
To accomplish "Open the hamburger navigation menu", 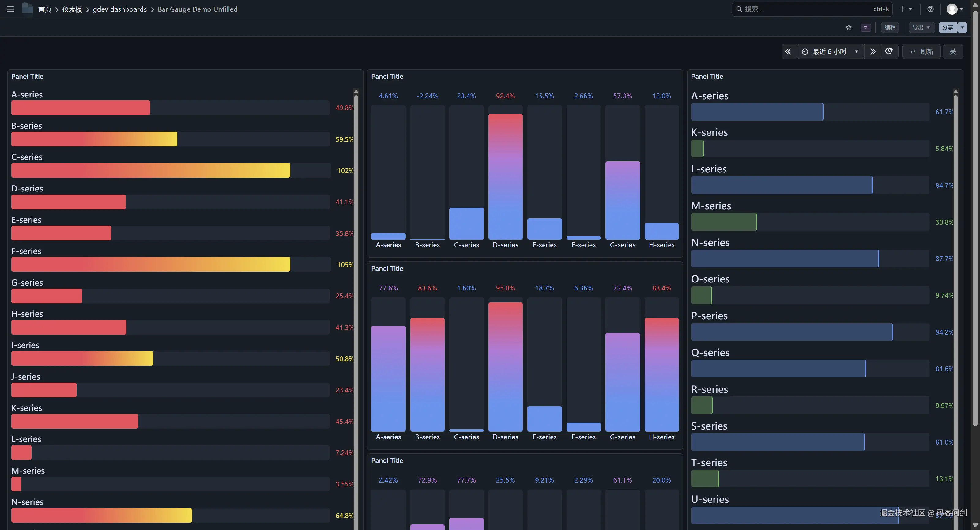I will (x=10, y=9).
